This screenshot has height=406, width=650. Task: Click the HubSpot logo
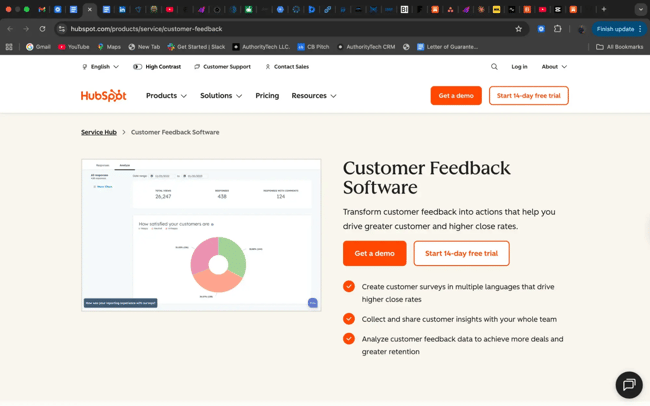103,95
